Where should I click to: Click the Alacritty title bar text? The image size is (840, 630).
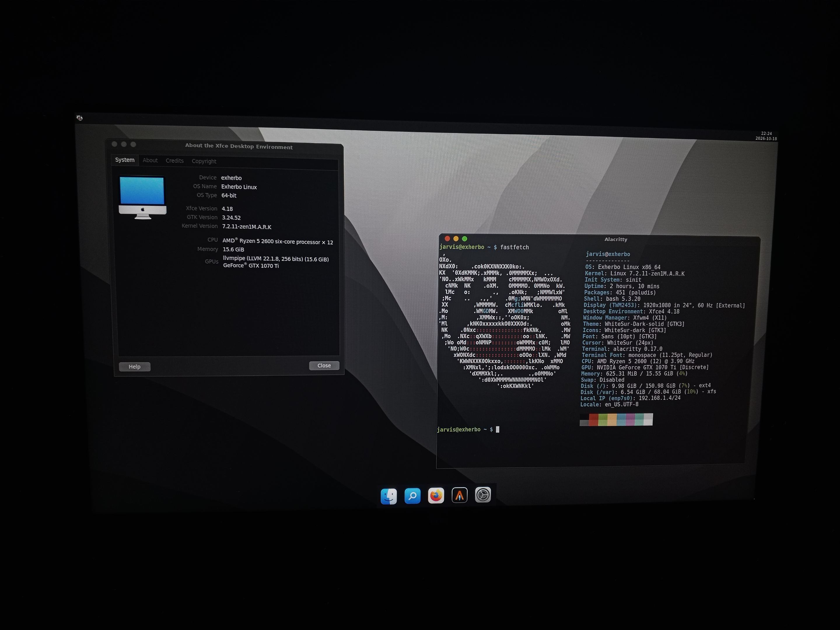(x=616, y=239)
